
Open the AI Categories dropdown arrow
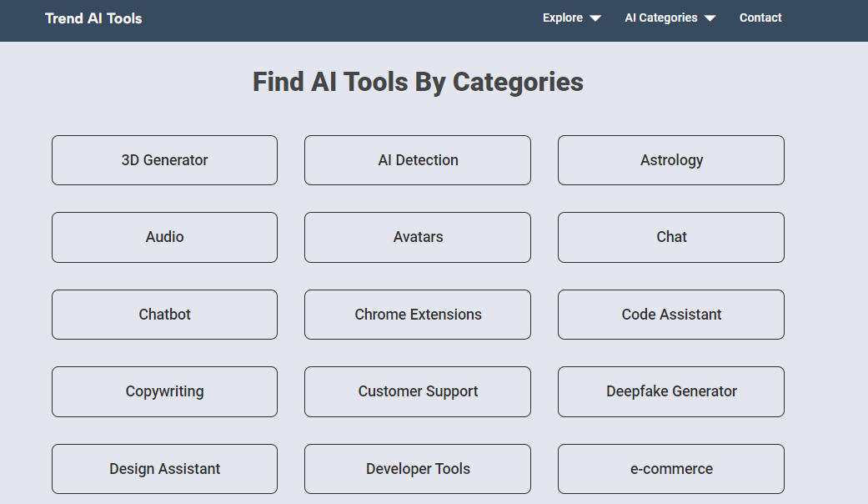pyautogui.click(x=710, y=18)
